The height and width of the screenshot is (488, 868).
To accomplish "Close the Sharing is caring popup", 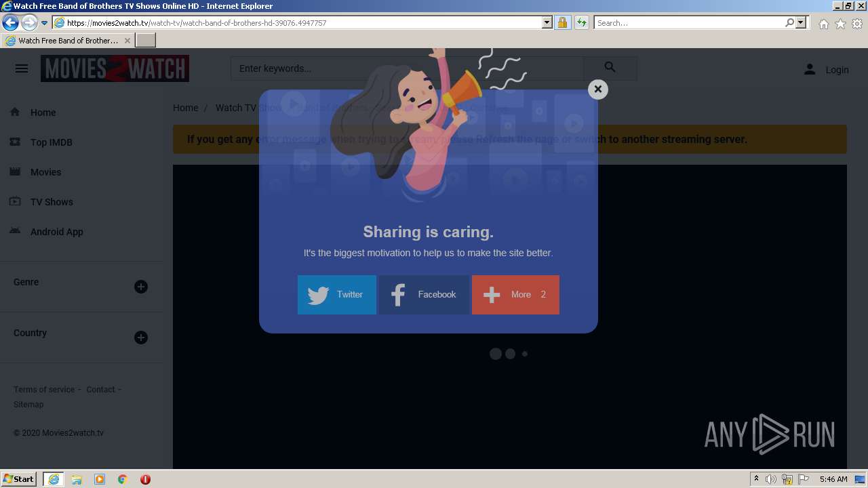I will pos(597,89).
